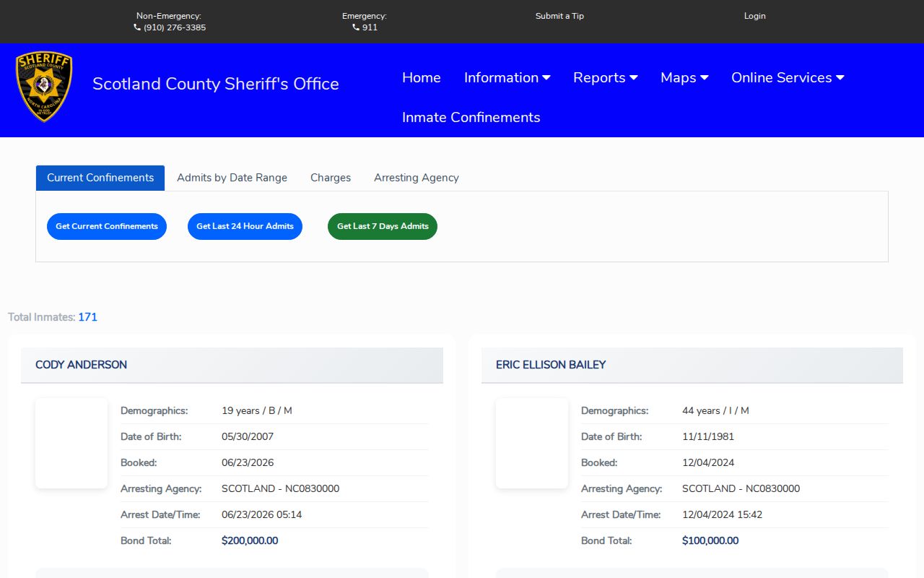924x578 pixels.
Task: Click the Emergency 911 number
Action: click(370, 27)
